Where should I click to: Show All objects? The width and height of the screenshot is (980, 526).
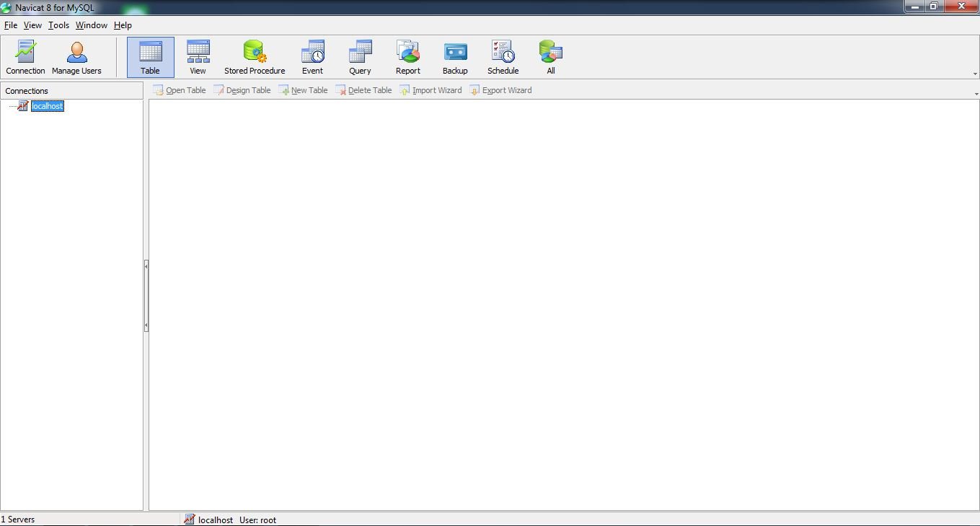(x=550, y=58)
